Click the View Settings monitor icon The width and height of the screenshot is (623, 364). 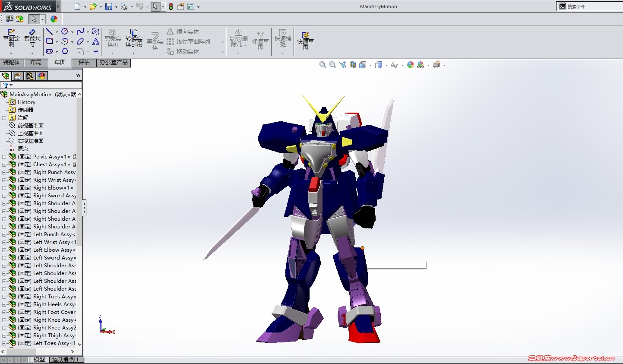pyautogui.click(x=436, y=65)
